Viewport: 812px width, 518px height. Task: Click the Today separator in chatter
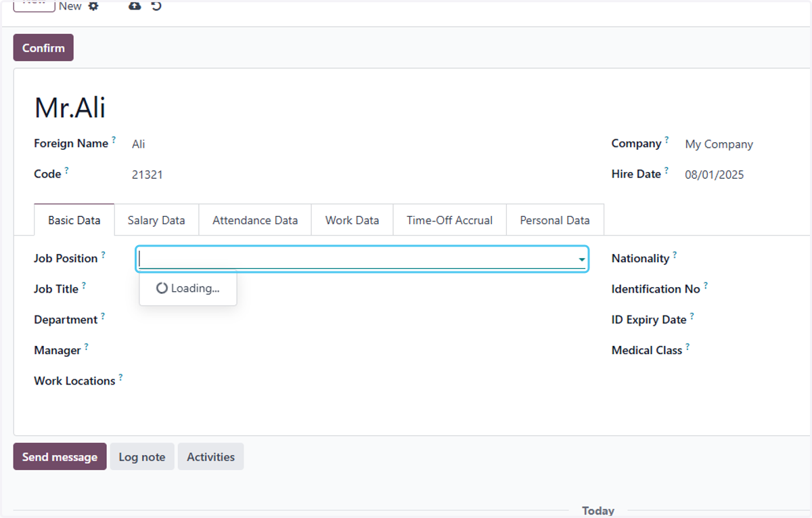pos(598,511)
